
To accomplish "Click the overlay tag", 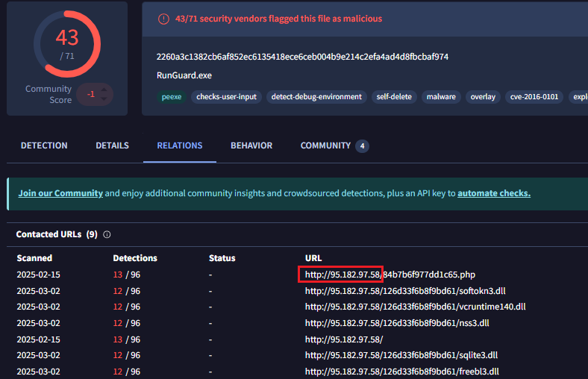I will 483,97.
